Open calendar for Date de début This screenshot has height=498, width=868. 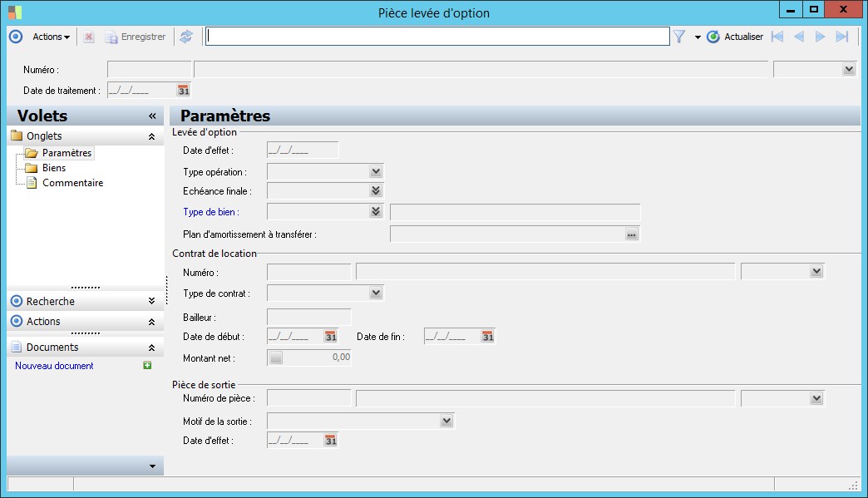pos(330,337)
